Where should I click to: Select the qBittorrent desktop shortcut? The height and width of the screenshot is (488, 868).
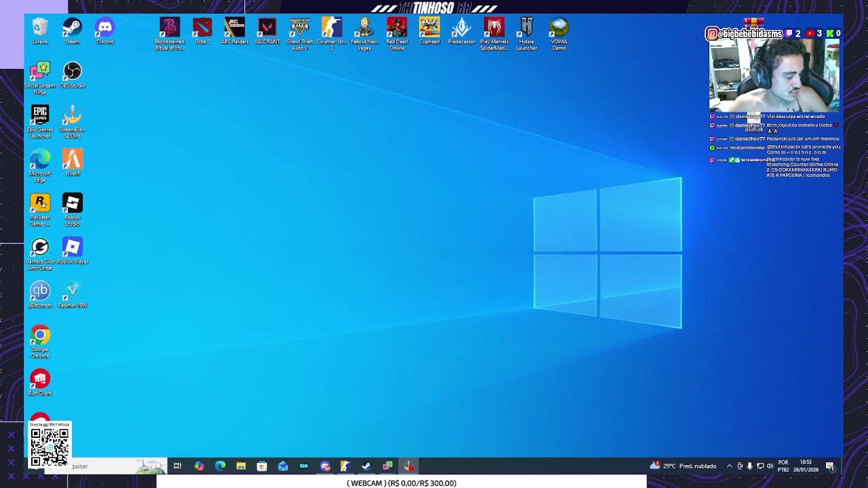coord(40,295)
